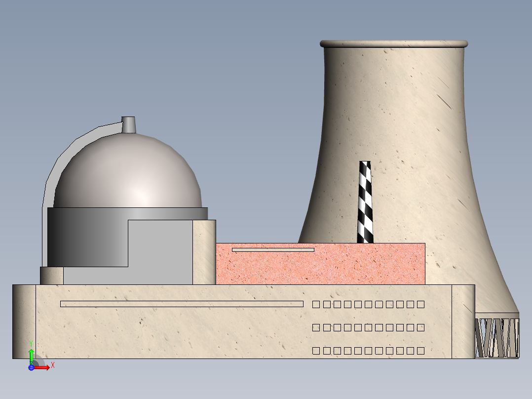Image resolution: width=532 pixels, height=399 pixels.
Task: Select the rightmost window in the bottom window row
Action: coord(420,351)
